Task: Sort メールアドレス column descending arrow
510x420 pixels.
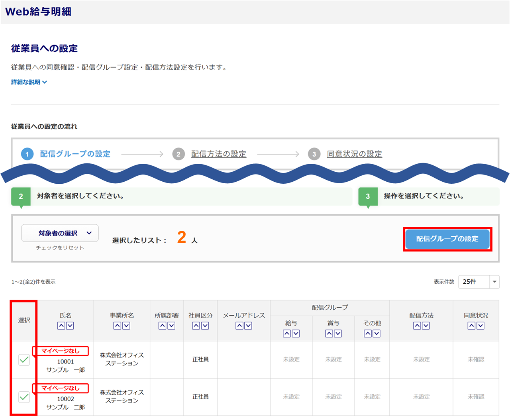Action: tap(248, 326)
